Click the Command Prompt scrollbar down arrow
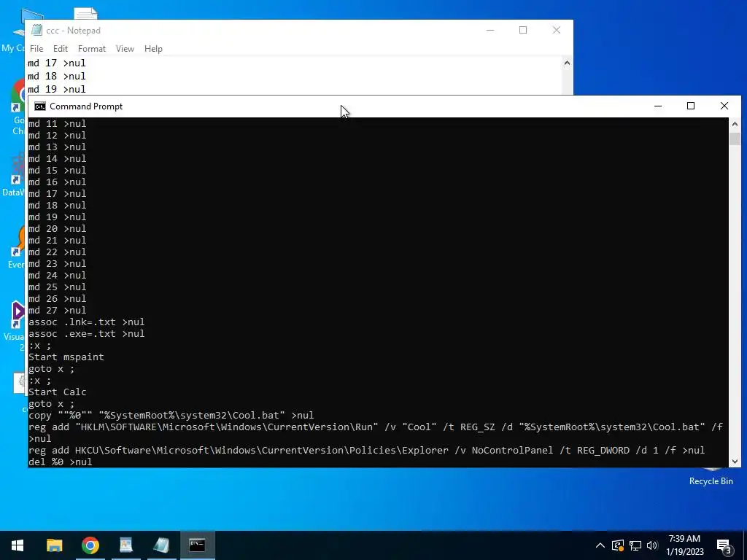 (x=735, y=461)
